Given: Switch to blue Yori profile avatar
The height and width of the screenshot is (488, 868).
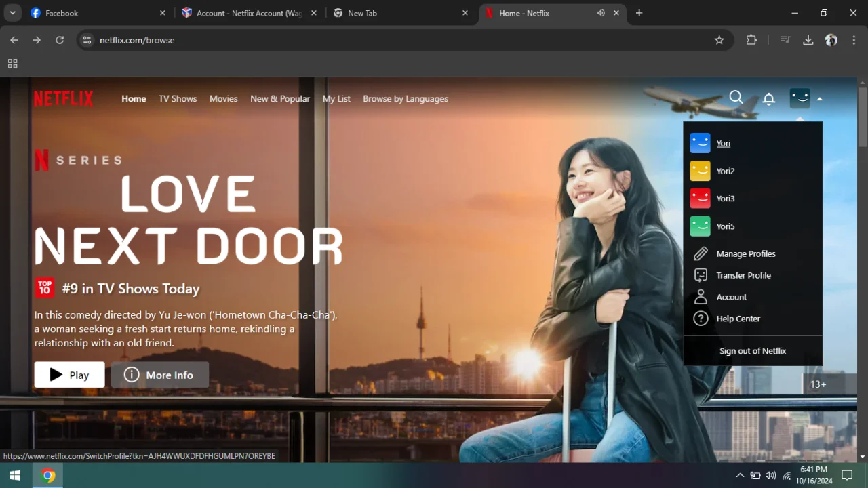Looking at the screenshot, I should [x=700, y=143].
